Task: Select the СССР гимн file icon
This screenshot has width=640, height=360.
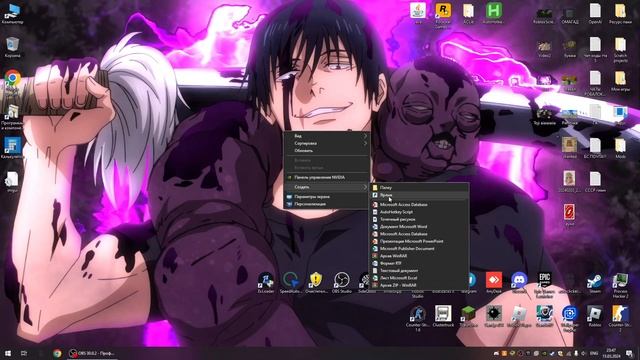Action: [595, 182]
